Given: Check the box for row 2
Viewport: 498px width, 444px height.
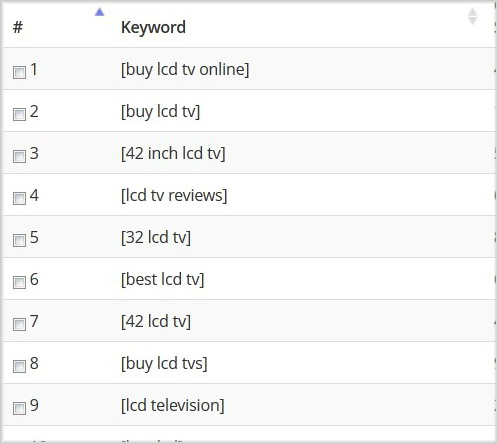Looking at the screenshot, I should (19, 114).
